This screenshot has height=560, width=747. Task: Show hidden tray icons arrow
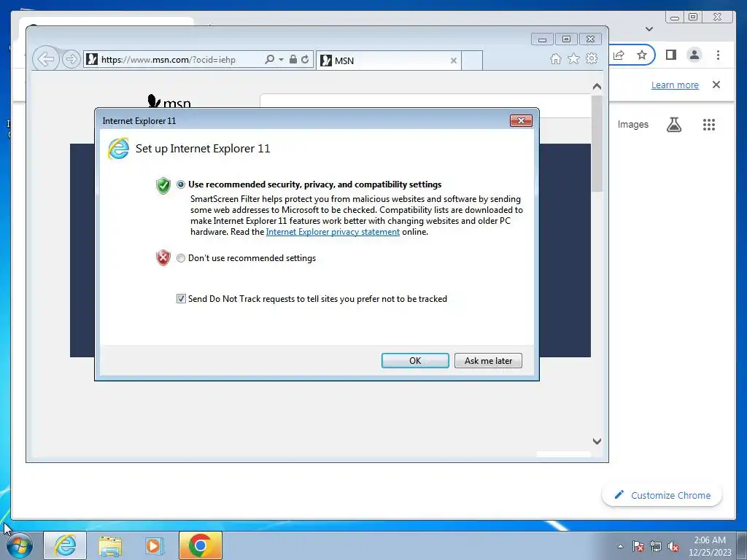tap(620, 547)
